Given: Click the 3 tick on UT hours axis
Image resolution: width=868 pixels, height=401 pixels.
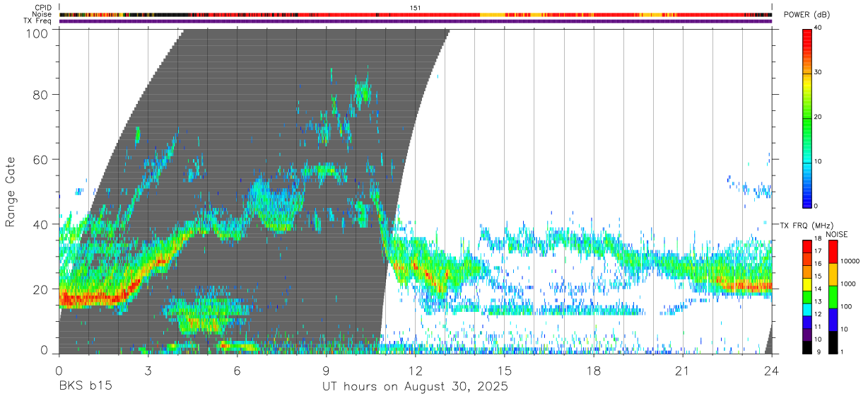Looking at the screenshot, I should (148, 371).
